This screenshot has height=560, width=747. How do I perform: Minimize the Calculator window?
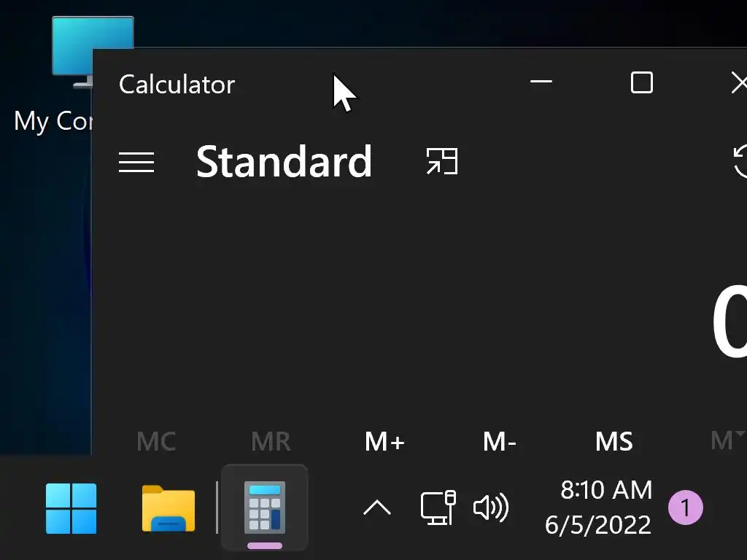point(541,82)
